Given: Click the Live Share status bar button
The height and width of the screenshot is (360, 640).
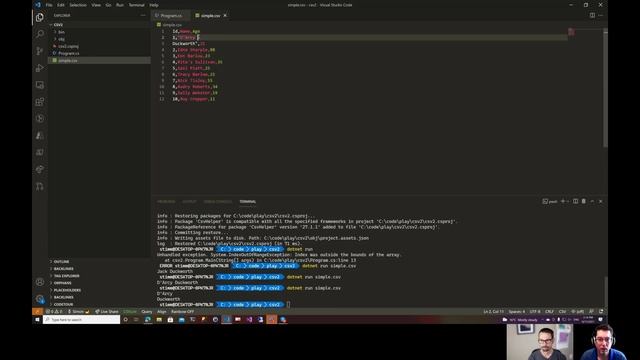Looking at the screenshot, I should pyautogui.click(x=107, y=311).
